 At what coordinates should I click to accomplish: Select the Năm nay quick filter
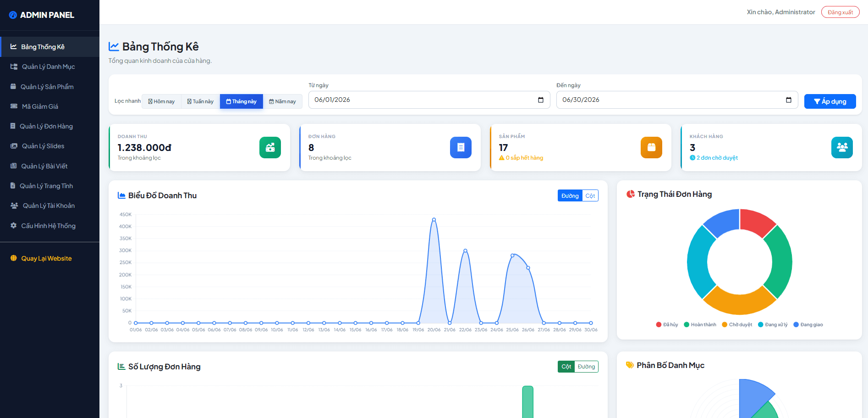282,101
